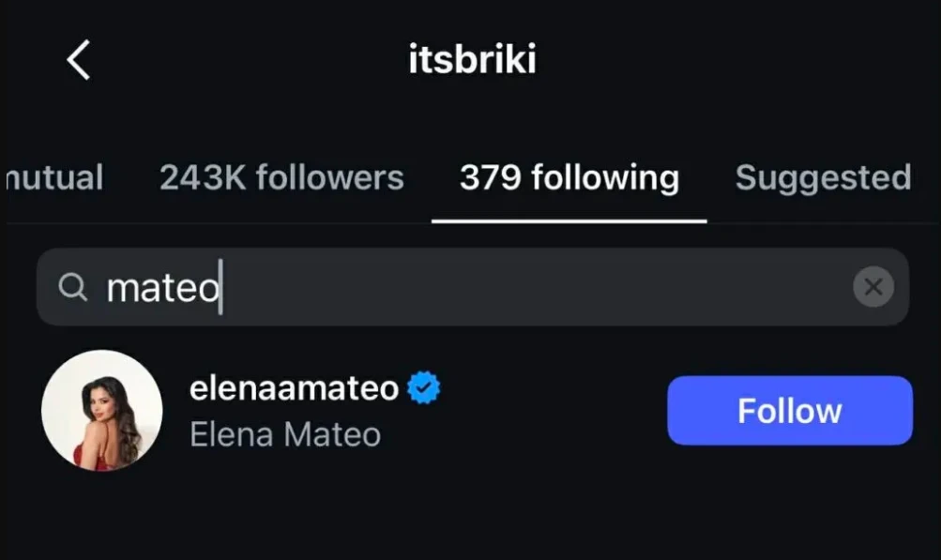Viewport: 941px width, 560px height.
Task: Open the 243K followers tab
Action: click(281, 177)
